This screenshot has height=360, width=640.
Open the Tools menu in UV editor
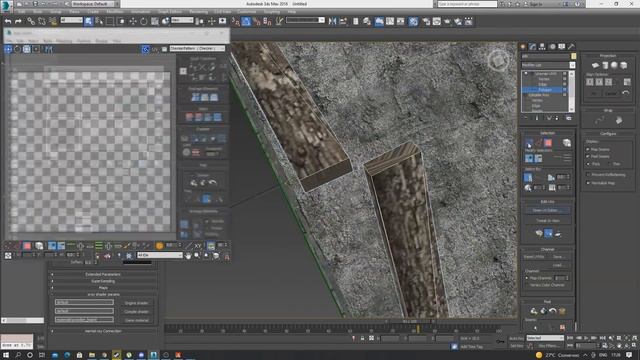48,41
